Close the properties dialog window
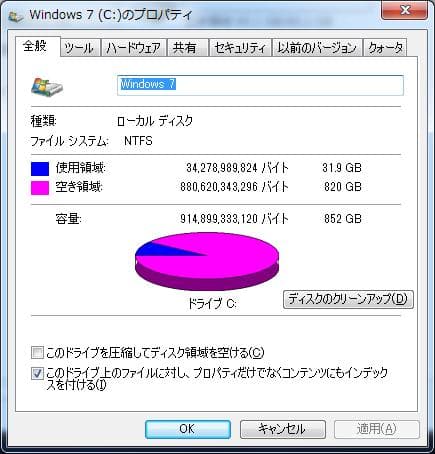This screenshot has height=454, width=435. pos(405,11)
